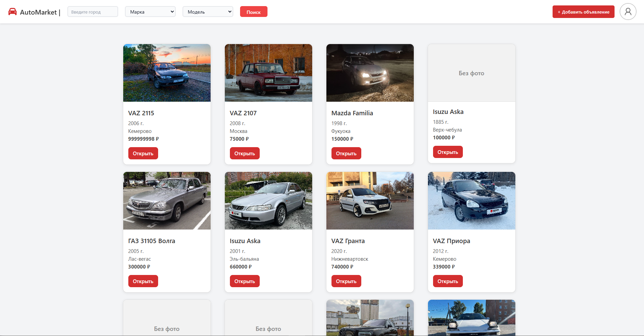Expand the Модель dropdown
Image resolution: width=644 pixels, height=336 pixels.
click(x=208, y=12)
